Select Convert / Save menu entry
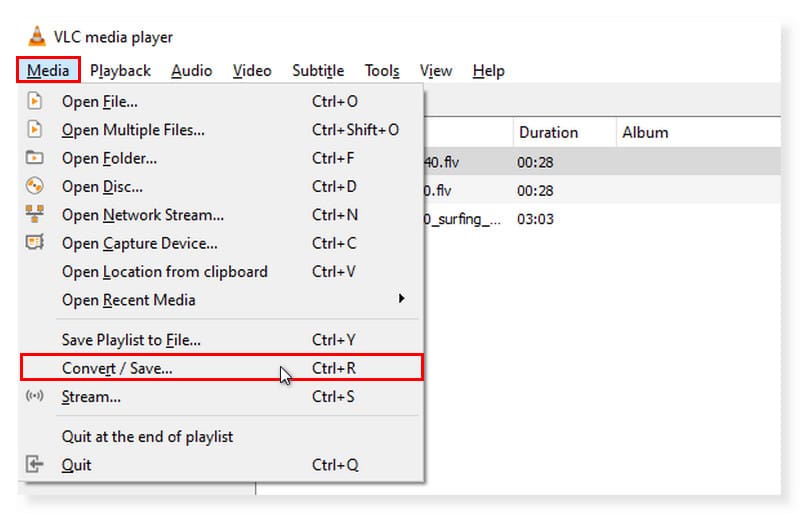The width and height of the screenshot is (800, 514). [x=117, y=368]
